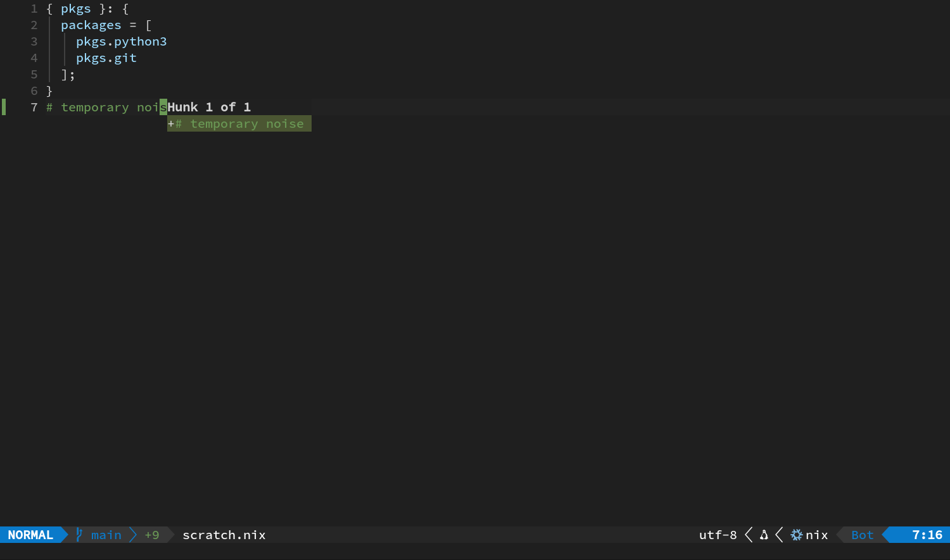Click the Linux penguin fileformat icon
The width and height of the screenshot is (950, 560).
click(x=764, y=535)
